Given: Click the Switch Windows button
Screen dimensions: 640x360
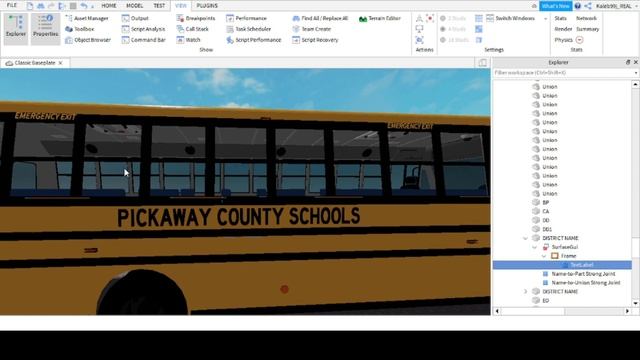Looking at the screenshot, I should coord(511,18).
